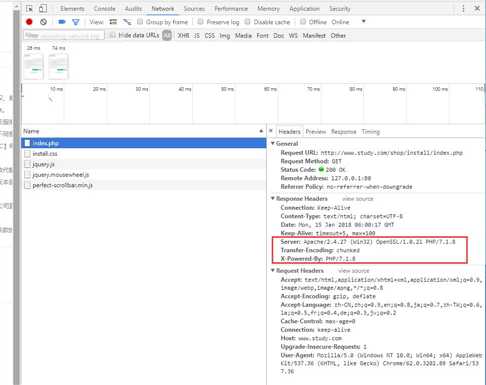Screen dimensions: 486x385
Task: Filter requests by XHR
Action: 183,35
